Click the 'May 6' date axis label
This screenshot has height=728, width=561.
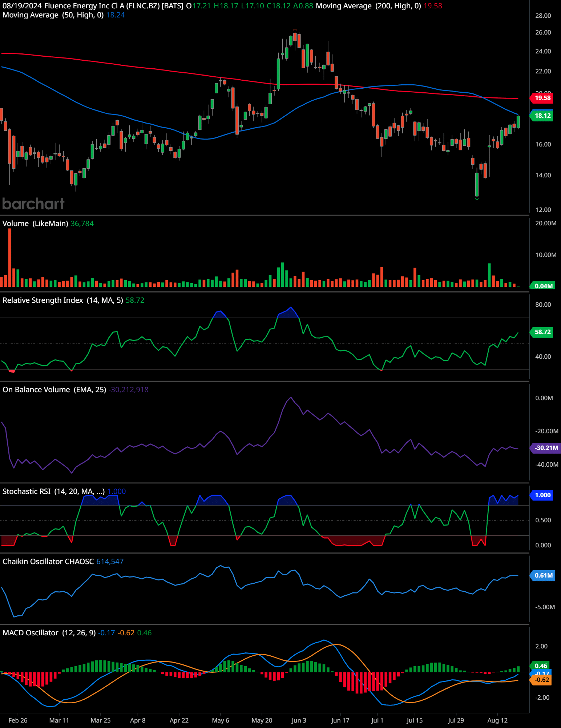[x=221, y=720]
